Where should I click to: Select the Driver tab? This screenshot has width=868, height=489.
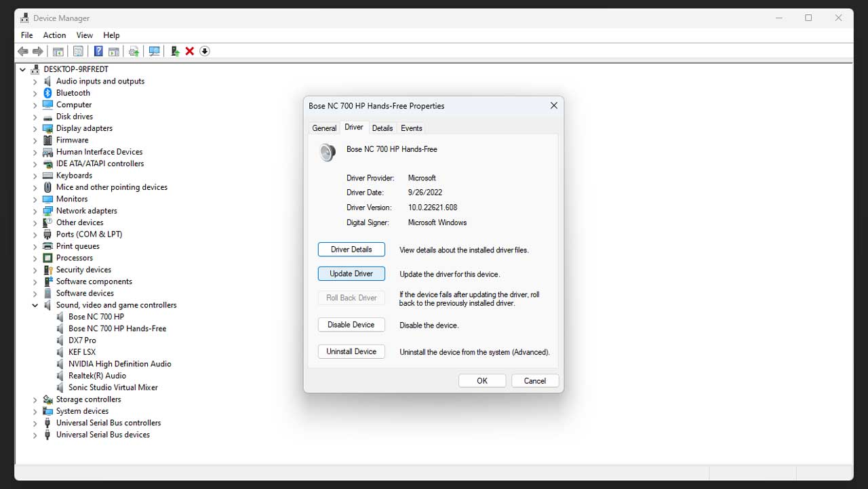pos(354,127)
